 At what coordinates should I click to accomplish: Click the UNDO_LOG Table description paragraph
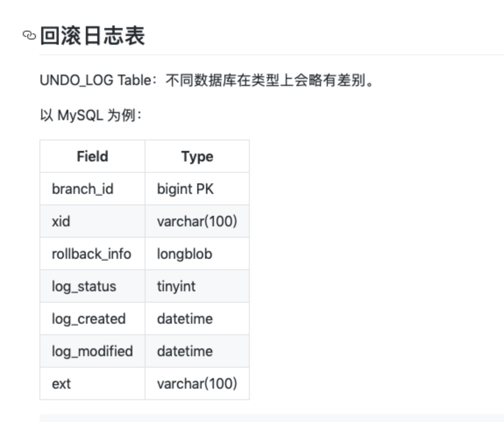207,80
